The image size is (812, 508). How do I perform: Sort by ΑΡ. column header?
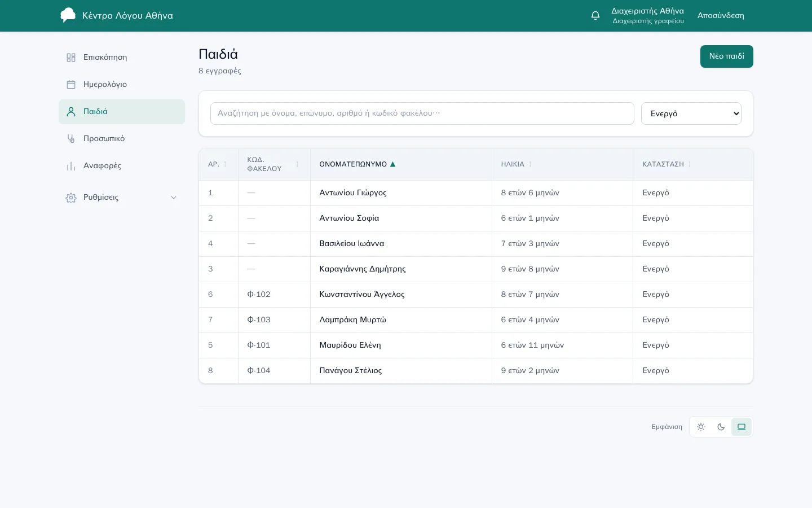click(218, 164)
